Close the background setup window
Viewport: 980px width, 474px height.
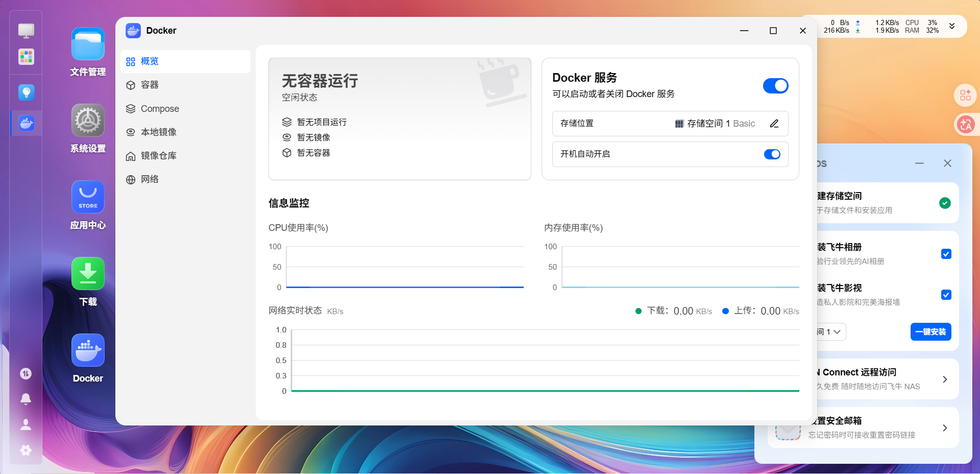pyautogui.click(x=947, y=163)
